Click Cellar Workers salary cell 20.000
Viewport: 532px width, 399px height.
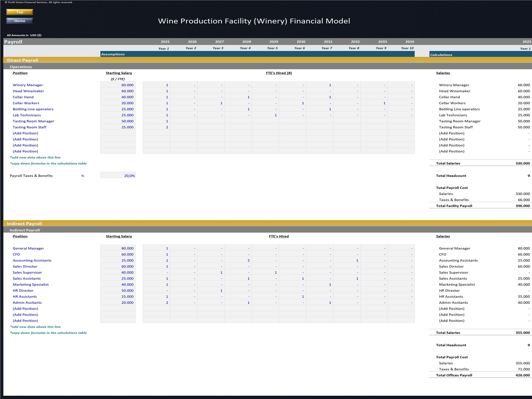(118, 103)
